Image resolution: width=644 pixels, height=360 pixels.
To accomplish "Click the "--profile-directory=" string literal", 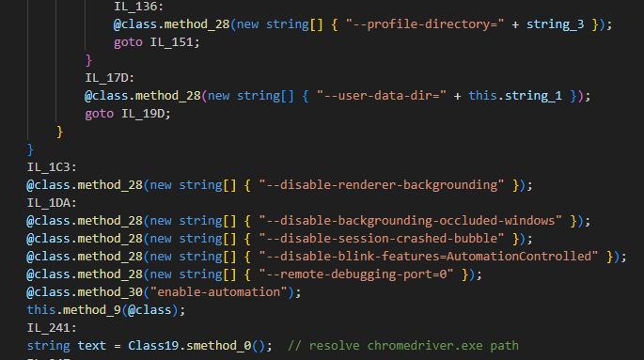I will coord(425,24).
